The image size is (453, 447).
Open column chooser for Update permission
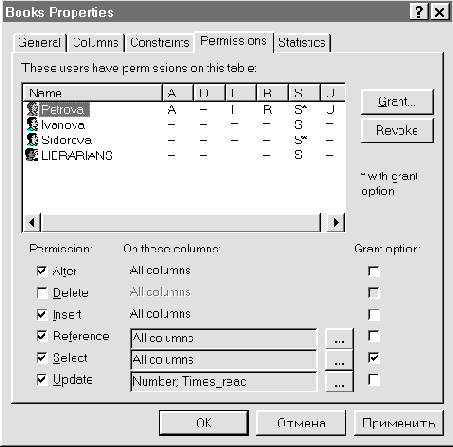coord(339,382)
